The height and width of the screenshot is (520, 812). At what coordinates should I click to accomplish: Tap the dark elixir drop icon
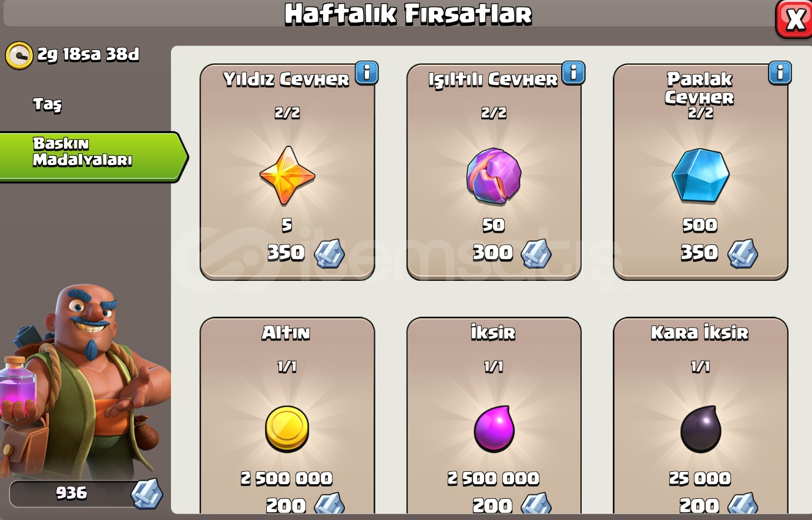pyautogui.click(x=700, y=429)
